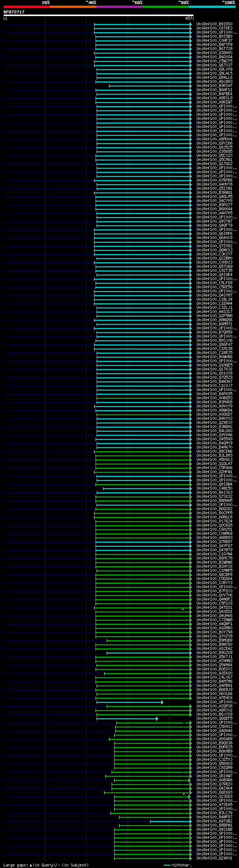Select UniRef100_A9SA89 label
This screenshot has width=239, height=868.
coord(214,739)
